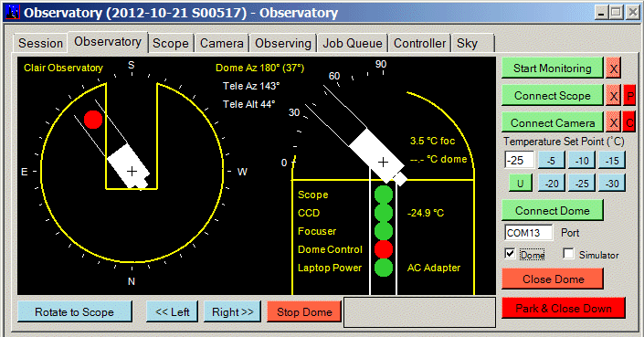Click the red X beside Connect Scope

pos(613,96)
